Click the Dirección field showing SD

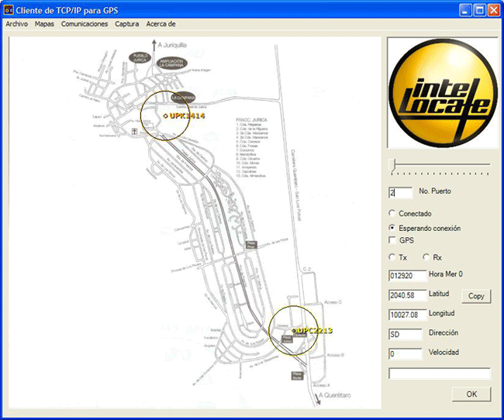[x=406, y=335]
